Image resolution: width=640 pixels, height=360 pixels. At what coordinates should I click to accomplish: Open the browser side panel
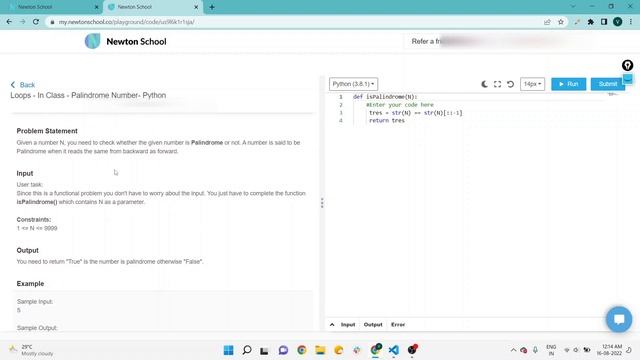[x=604, y=22]
